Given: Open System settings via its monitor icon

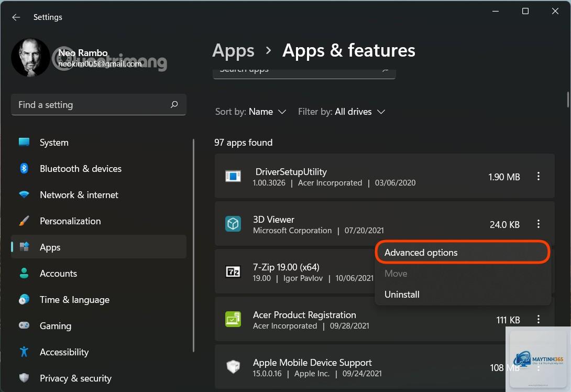Looking at the screenshot, I should point(24,142).
